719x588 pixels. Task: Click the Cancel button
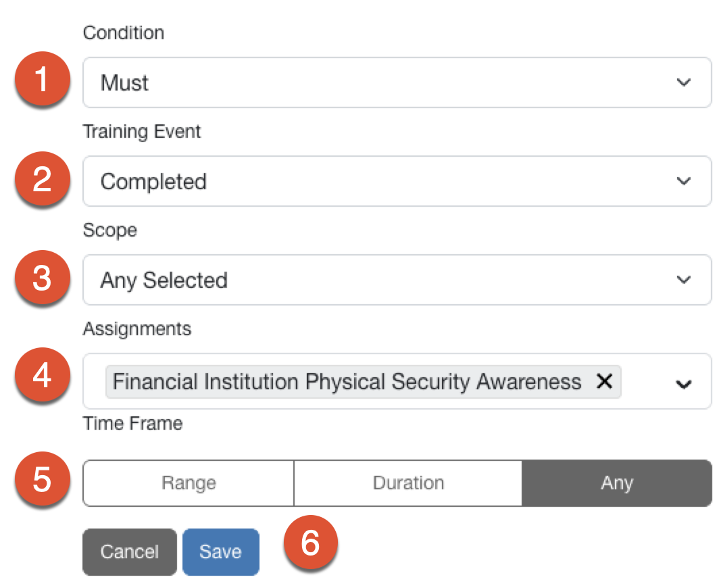point(129,552)
